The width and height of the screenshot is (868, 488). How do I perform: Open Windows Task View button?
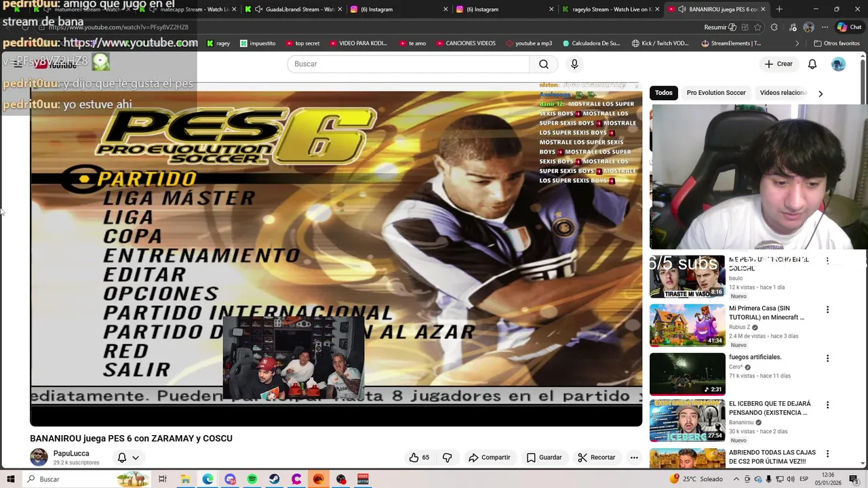tap(163, 479)
